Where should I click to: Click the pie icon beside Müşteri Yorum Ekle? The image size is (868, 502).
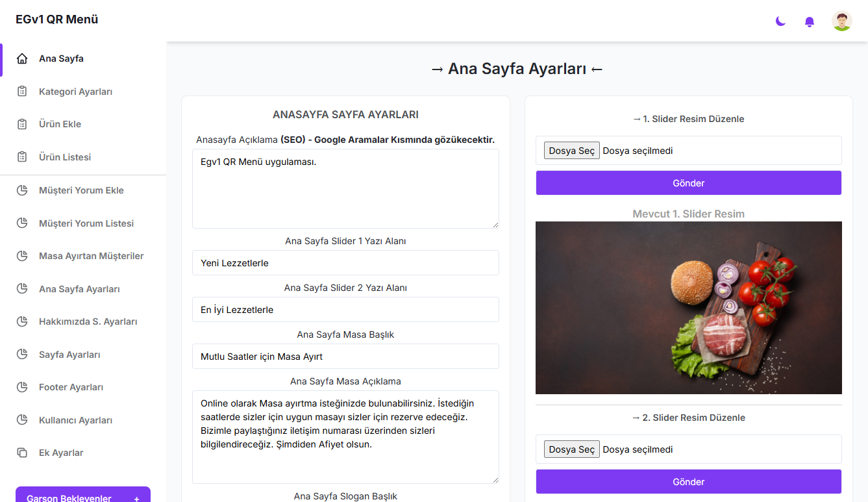pyautogui.click(x=22, y=190)
